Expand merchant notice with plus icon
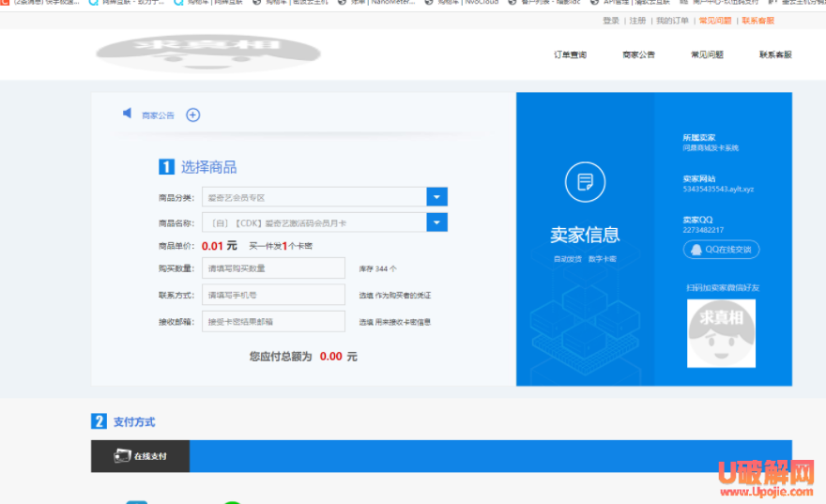 click(x=192, y=115)
